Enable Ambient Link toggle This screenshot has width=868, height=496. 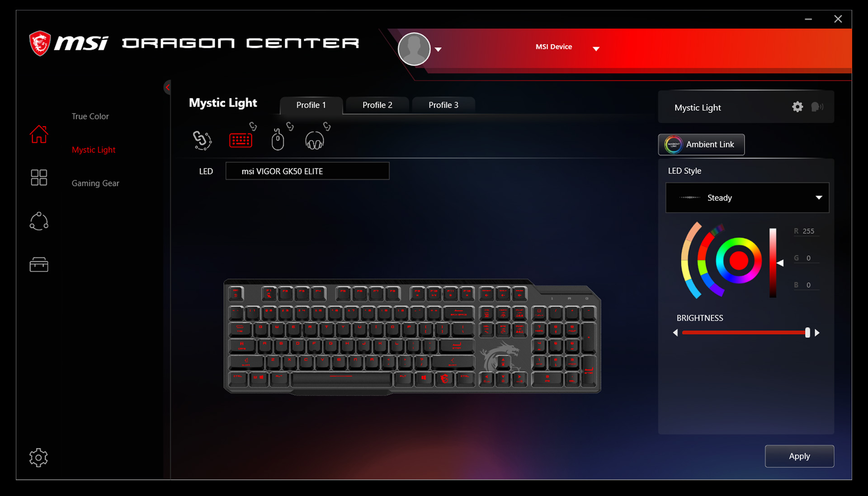(701, 144)
